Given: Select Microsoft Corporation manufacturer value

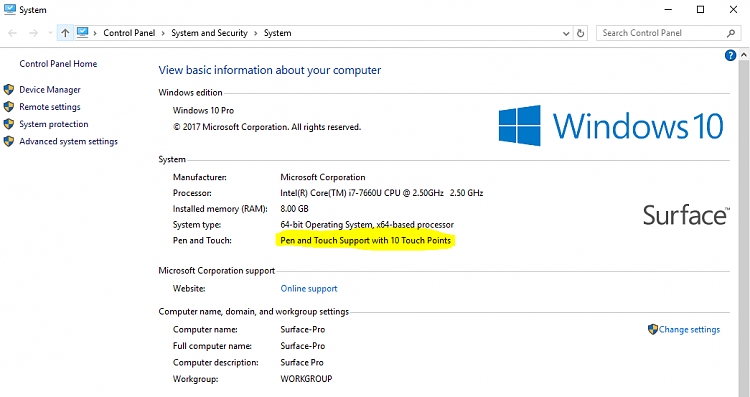Looking at the screenshot, I should pyautogui.click(x=323, y=177).
